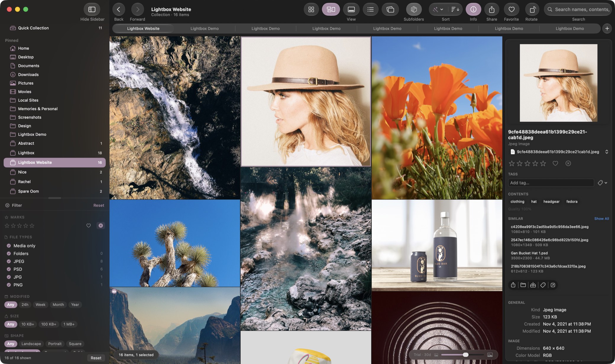Open the last Lightbox Demo tab

pos(570,28)
